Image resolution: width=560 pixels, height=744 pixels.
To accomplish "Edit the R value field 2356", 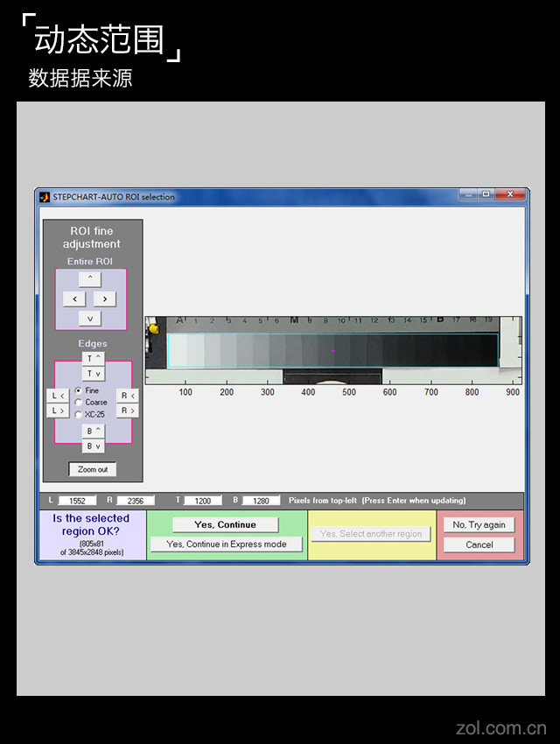I will [135, 501].
